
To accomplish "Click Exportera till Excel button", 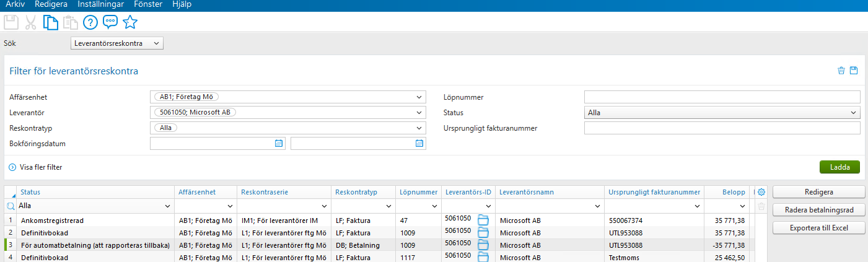I will pyautogui.click(x=818, y=228).
